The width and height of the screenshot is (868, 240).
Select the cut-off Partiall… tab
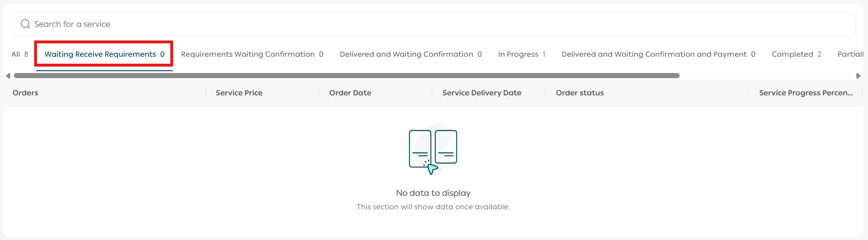pos(850,54)
